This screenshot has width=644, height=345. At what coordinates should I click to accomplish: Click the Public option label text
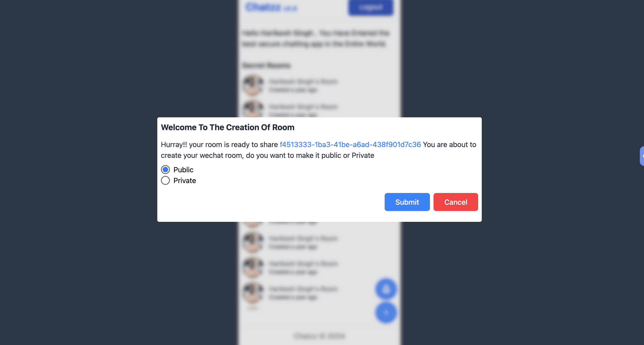click(x=183, y=170)
